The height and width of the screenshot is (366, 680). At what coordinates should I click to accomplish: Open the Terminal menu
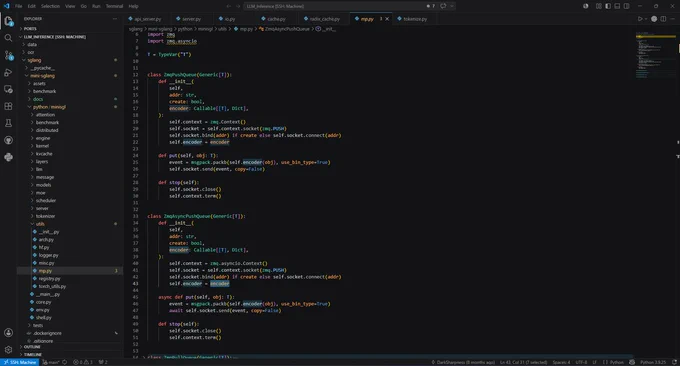tap(114, 6)
